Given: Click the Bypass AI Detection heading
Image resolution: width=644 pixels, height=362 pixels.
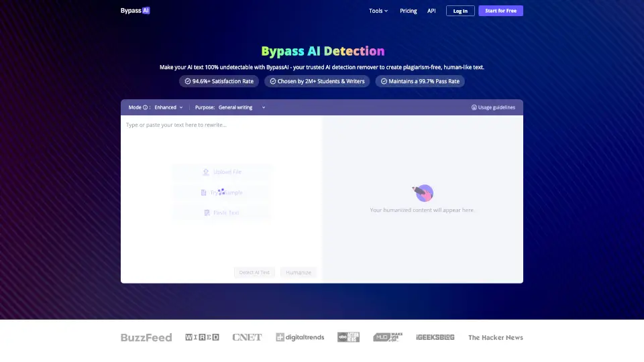Looking at the screenshot, I should [x=323, y=51].
